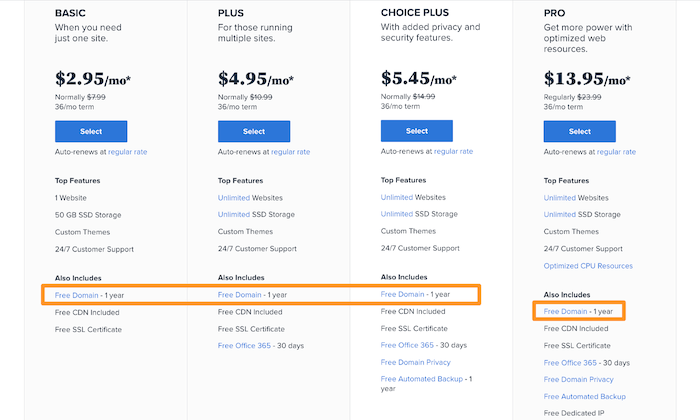
Task: Click Unlimited Websites link in Pro column
Action: pos(559,198)
